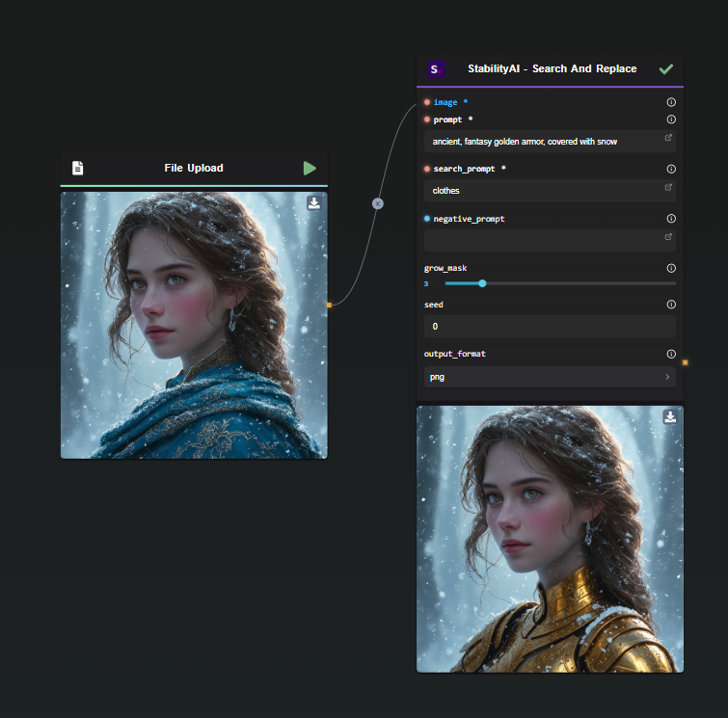Click the StabilityAI purple S logo icon

(436, 69)
